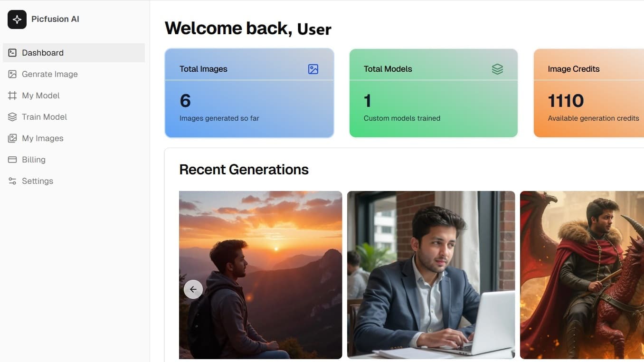Click the layers icon on Total Models card
Image resolution: width=644 pixels, height=362 pixels.
497,69
